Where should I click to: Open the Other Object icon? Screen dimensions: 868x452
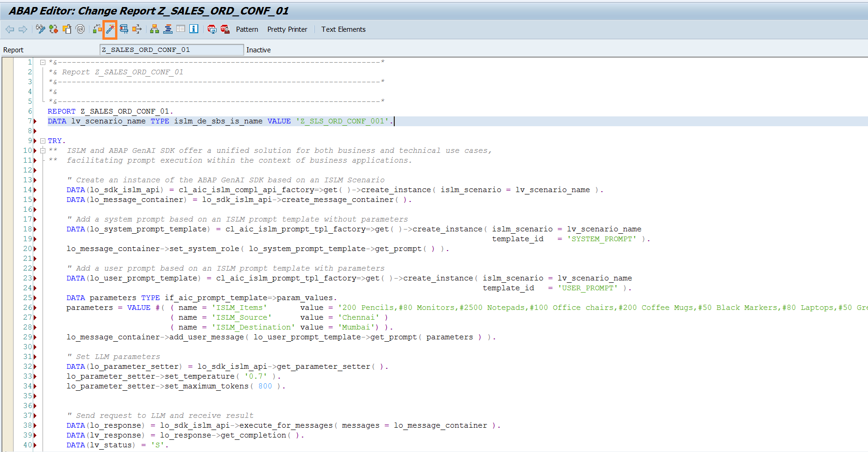67,29
